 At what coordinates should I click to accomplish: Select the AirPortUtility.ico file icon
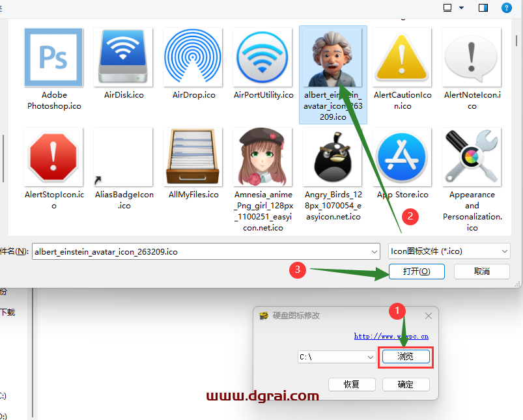click(x=262, y=57)
